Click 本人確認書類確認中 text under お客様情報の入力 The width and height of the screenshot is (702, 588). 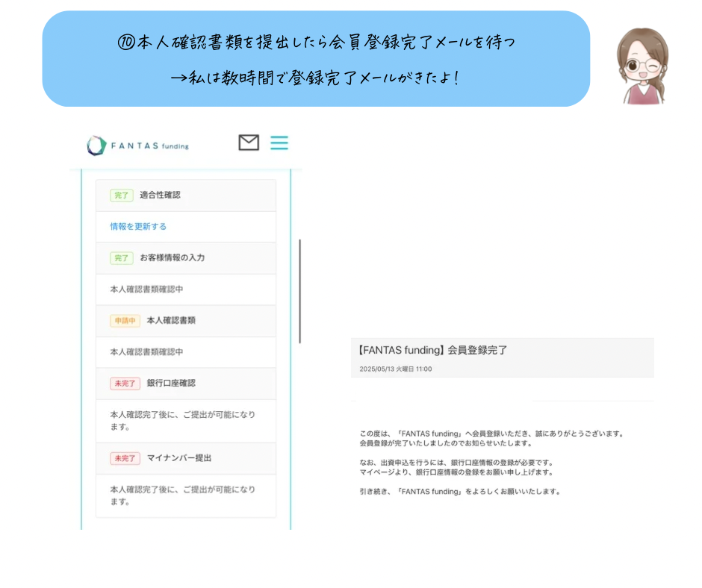[x=147, y=290]
